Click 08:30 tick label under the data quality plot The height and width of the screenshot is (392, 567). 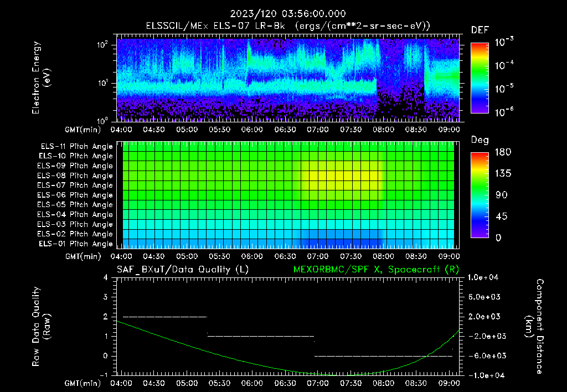416,383
